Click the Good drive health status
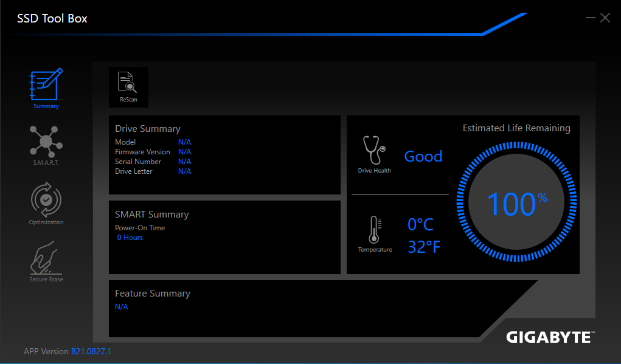This screenshot has width=621, height=364. click(x=423, y=156)
